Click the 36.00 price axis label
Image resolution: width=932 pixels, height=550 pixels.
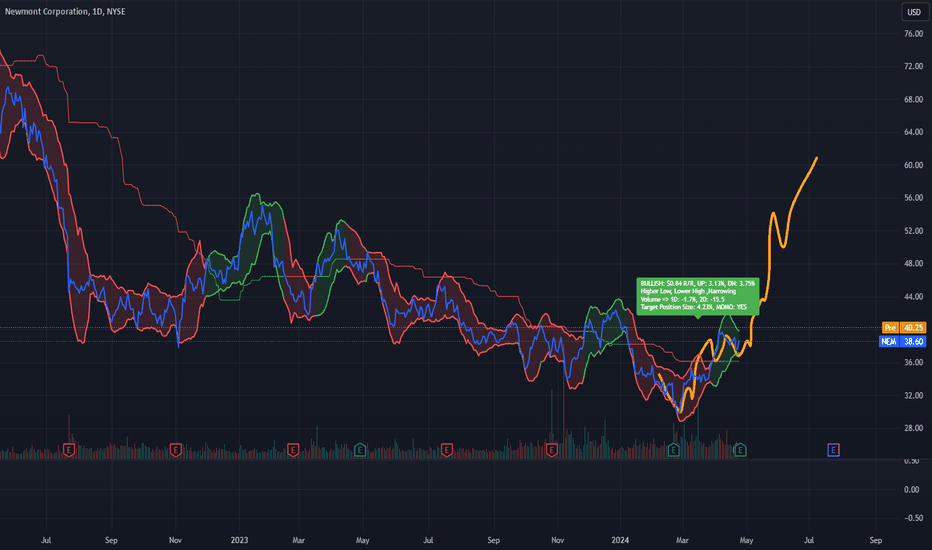coord(914,362)
